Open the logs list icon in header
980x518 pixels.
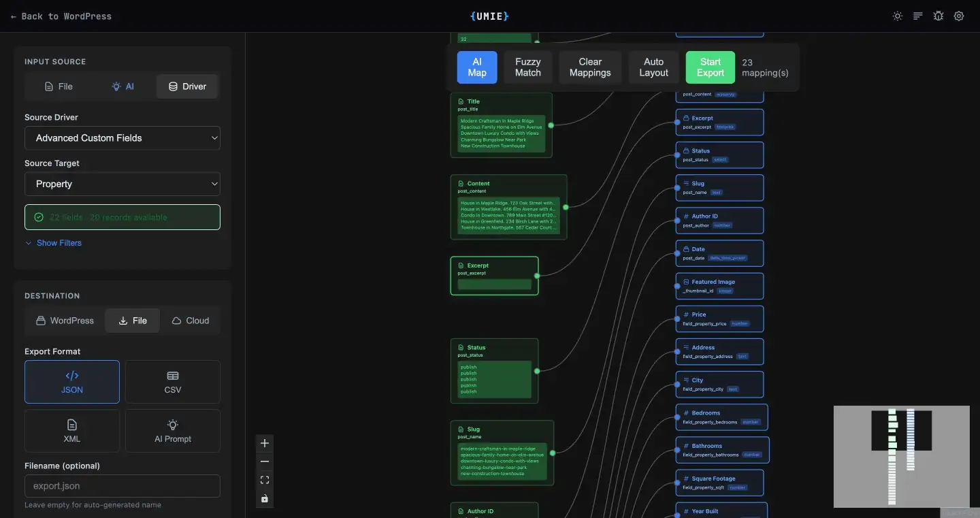918,16
